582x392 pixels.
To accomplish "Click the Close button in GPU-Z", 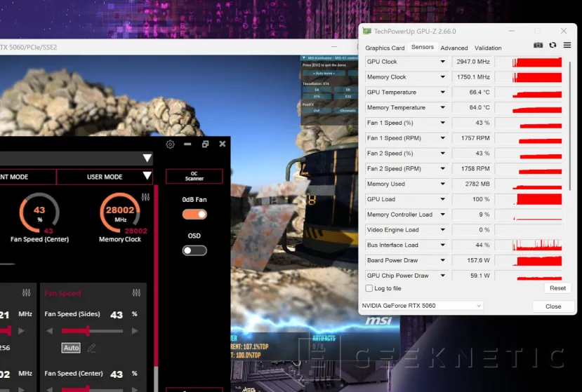I will click(553, 306).
